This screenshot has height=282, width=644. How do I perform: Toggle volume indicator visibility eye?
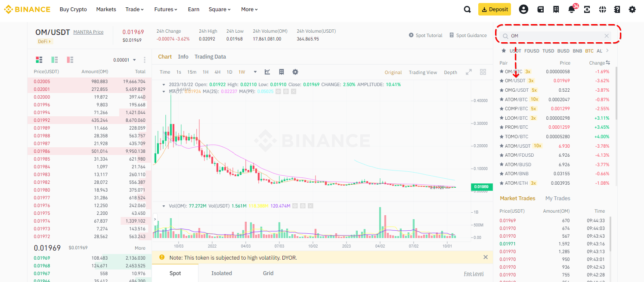coord(295,206)
